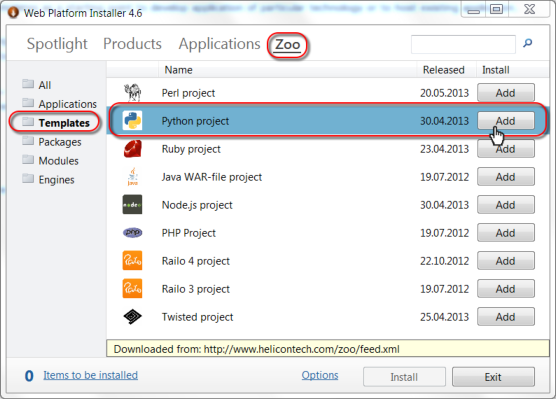Add the Node.js project
Viewport: 556px width, 399px height.
point(506,205)
